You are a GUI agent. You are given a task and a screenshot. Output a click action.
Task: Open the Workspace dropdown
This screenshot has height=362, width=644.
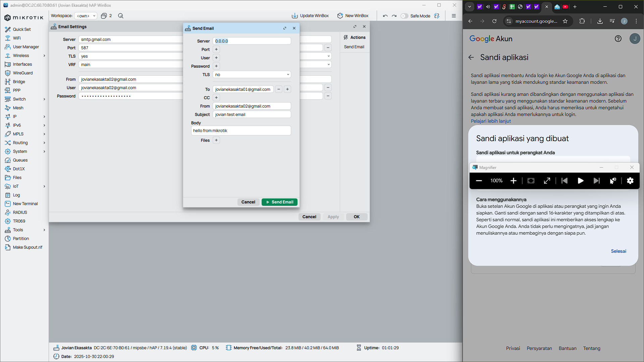pyautogui.click(x=86, y=16)
